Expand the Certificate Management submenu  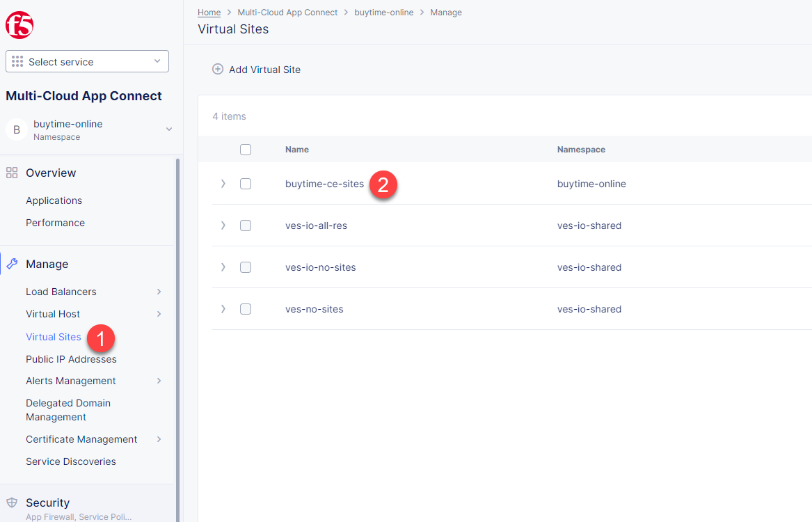point(159,439)
